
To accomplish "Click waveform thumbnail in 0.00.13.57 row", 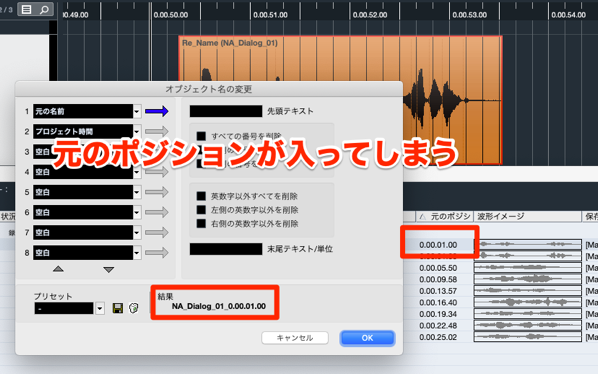I will pyautogui.click(x=528, y=291).
